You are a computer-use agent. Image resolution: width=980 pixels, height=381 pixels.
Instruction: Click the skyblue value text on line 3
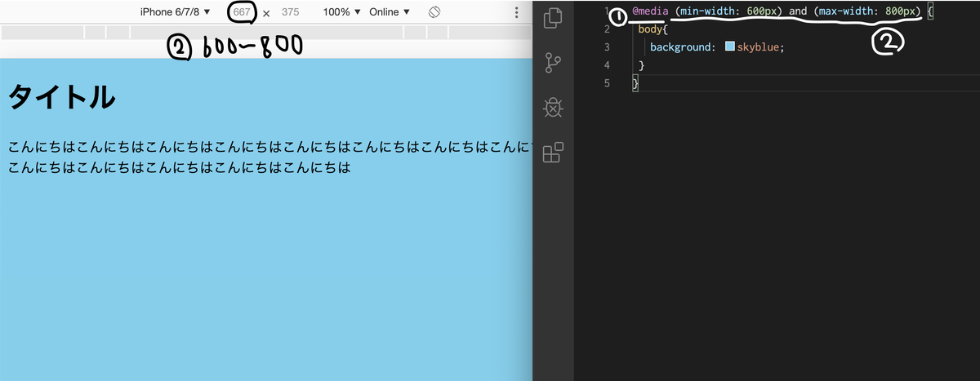[x=758, y=47]
